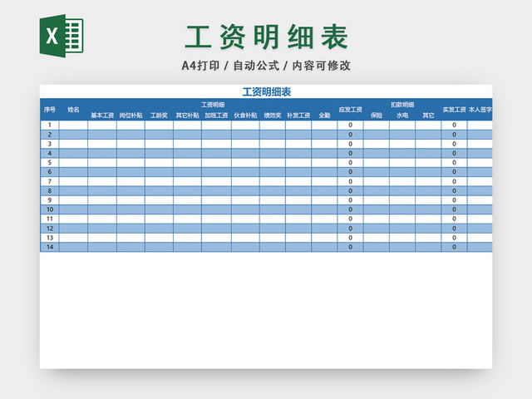Click the 本人签字 column header
Screen dimensions: 532x399
(480, 110)
